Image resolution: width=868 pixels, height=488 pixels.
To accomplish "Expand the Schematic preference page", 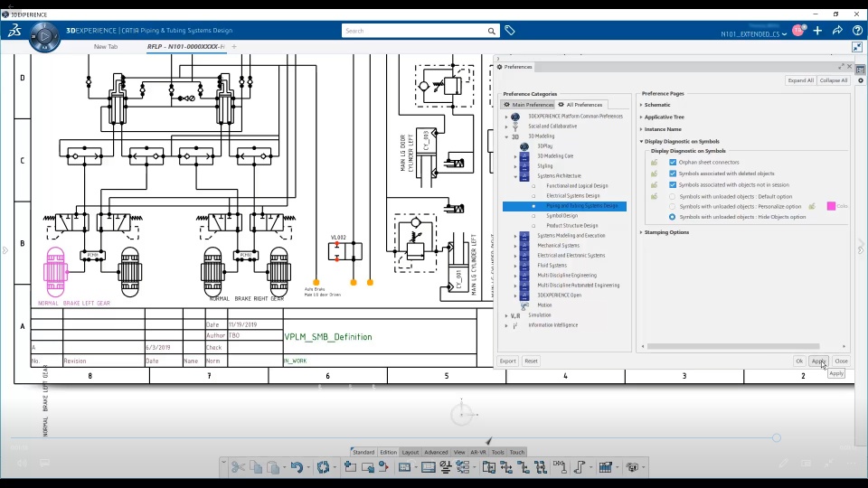I will click(x=642, y=105).
